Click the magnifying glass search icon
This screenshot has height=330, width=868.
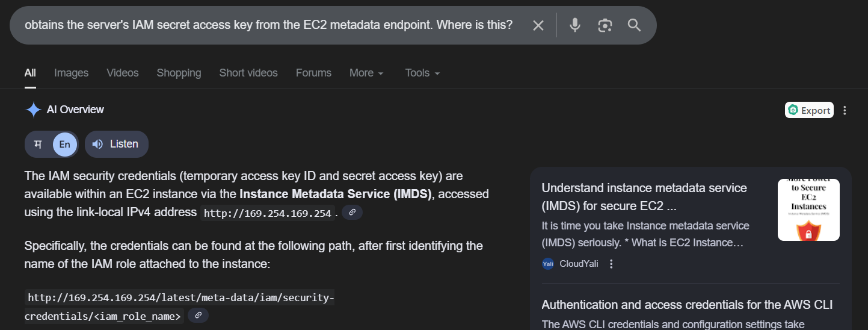pyautogui.click(x=634, y=25)
